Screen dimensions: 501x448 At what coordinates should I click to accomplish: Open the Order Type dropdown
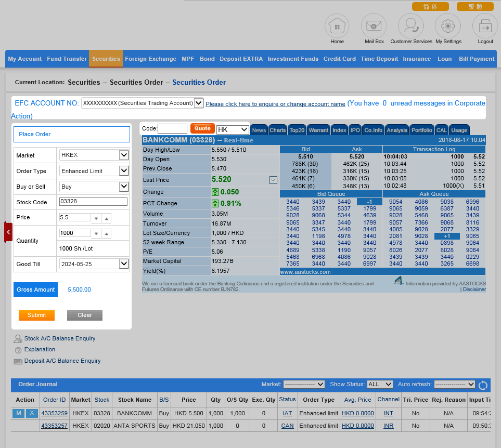point(123,171)
